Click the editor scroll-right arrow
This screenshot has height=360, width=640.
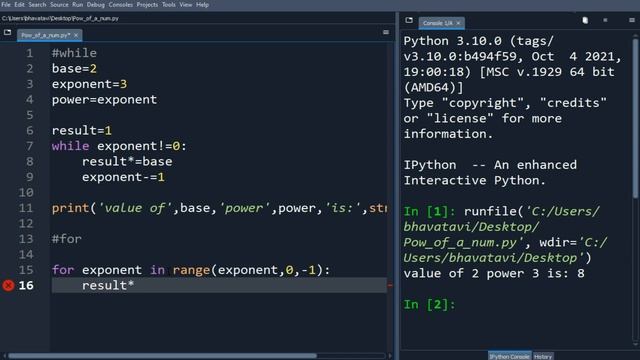(x=390, y=356)
